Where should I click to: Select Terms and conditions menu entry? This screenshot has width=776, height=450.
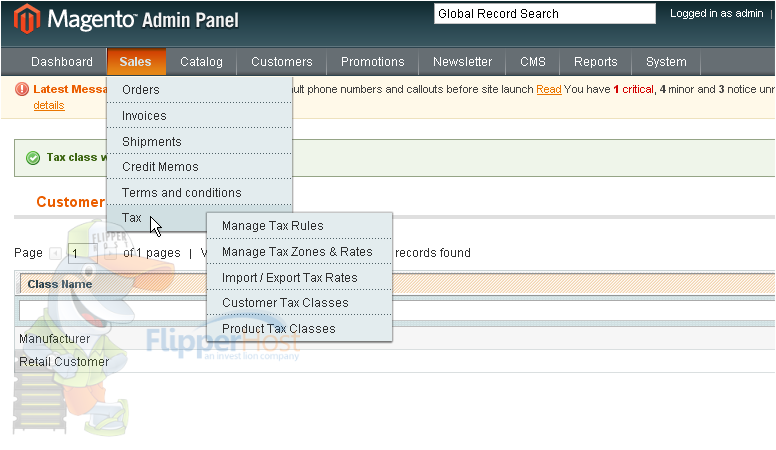[199, 193]
